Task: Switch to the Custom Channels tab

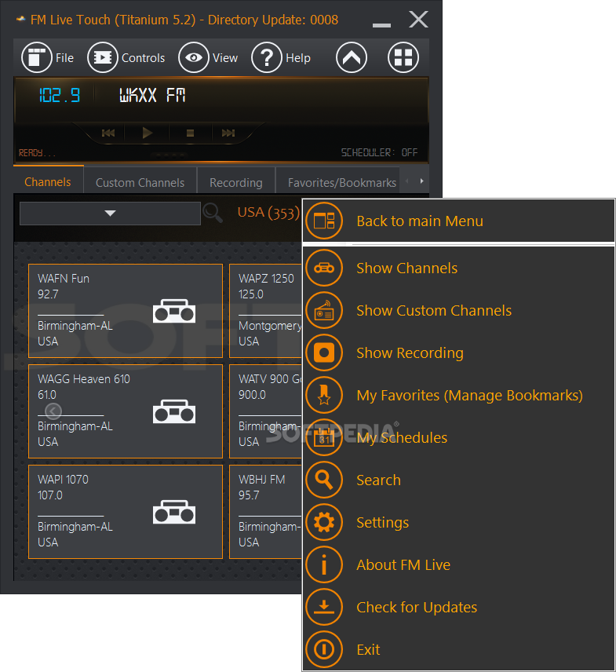Action: point(140,183)
